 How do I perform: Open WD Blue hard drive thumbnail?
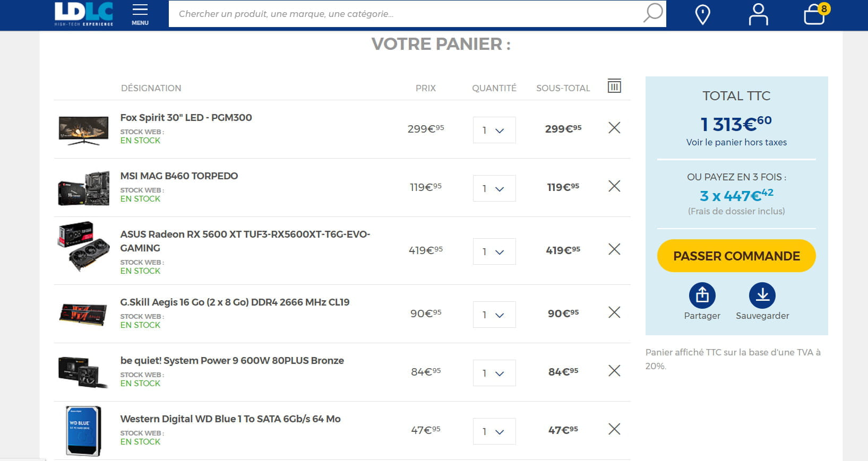click(83, 431)
